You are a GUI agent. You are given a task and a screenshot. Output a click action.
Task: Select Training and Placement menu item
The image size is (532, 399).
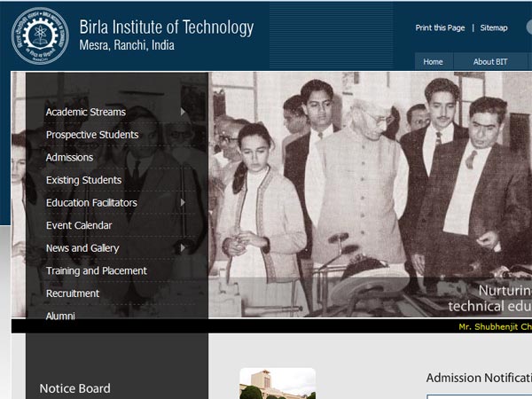[x=96, y=271]
